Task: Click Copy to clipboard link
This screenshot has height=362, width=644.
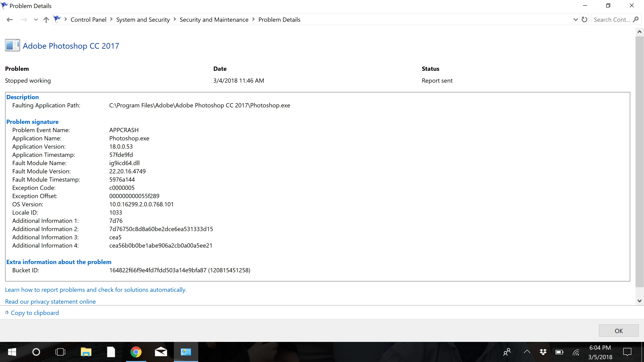Action: tap(35, 313)
